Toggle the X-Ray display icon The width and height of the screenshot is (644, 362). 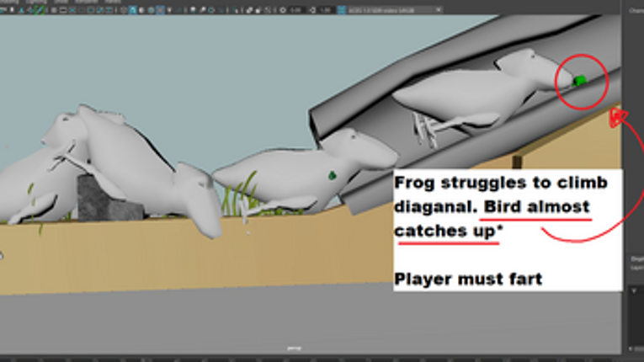click(x=249, y=10)
